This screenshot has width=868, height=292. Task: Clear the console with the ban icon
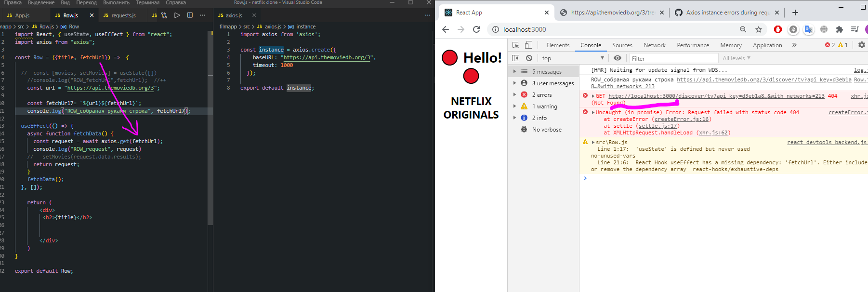(x=529, y=58)
